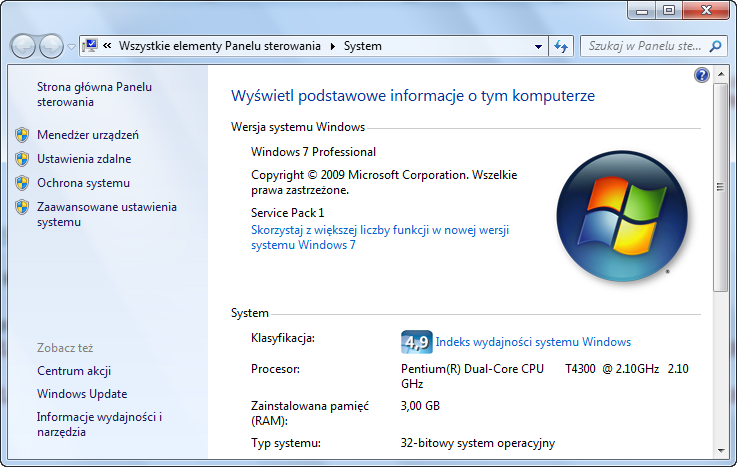
Task: Click the Refresh button beside address bar
Action: tap(561, 46)
